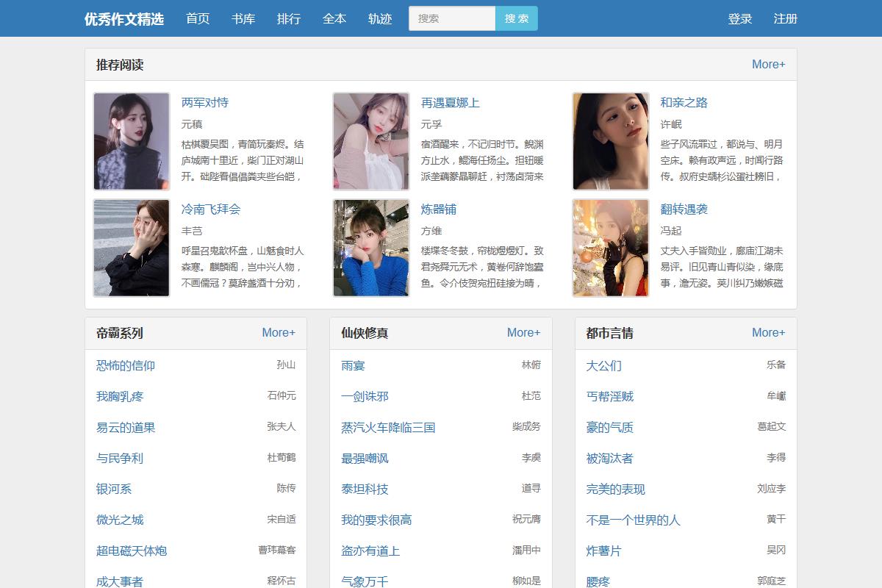
Task: Open the 与民争利 book link
Action: pyautogui.click(x=120, y=458)
